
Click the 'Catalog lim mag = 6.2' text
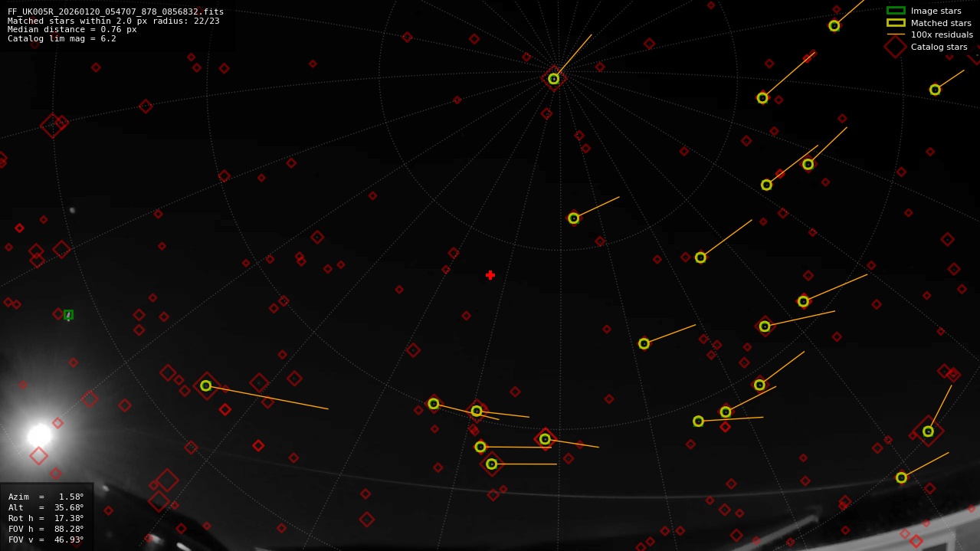(62, 38)
